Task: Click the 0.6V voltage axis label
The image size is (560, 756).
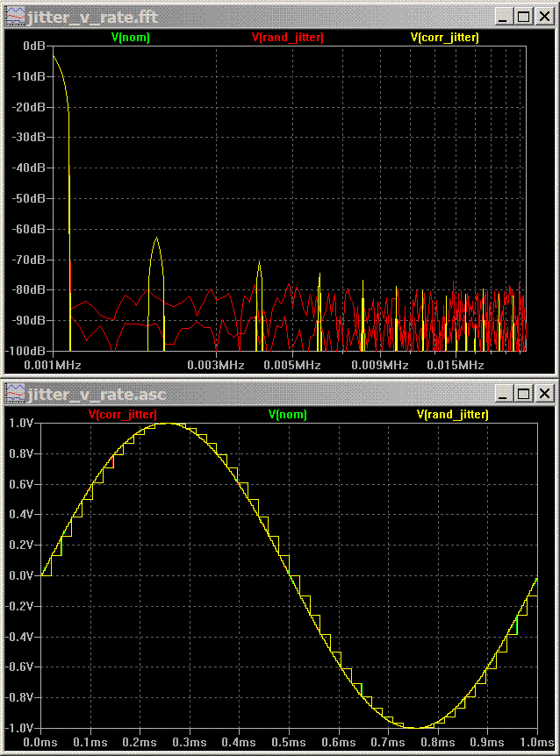Action: (x=21, y=484)
